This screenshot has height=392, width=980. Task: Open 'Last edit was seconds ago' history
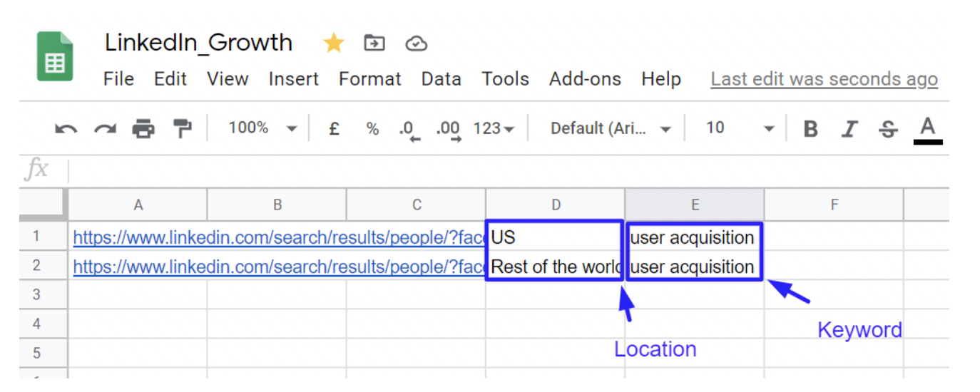pyautogui.click(x=824, y=80)
